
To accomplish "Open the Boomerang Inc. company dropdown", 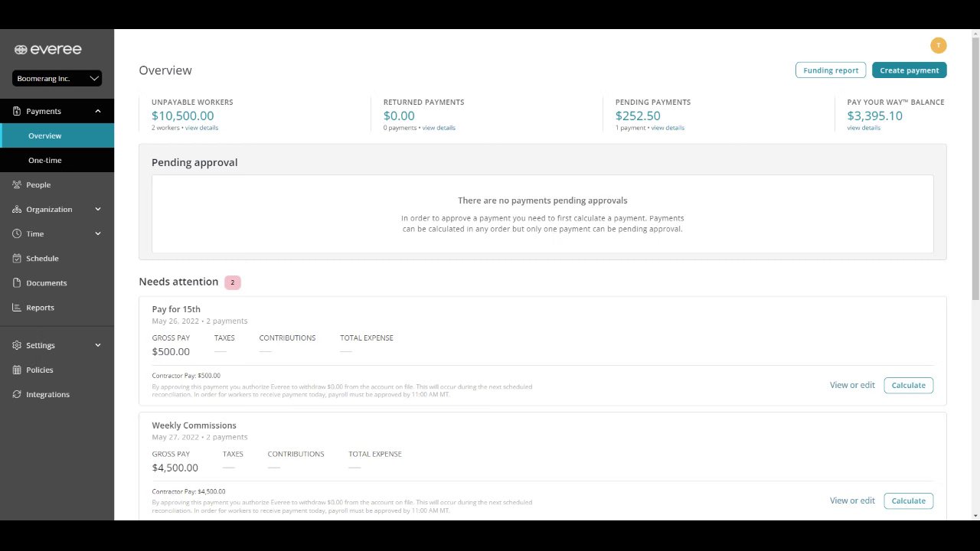I will pyautogui.click(x=57, y=78).
